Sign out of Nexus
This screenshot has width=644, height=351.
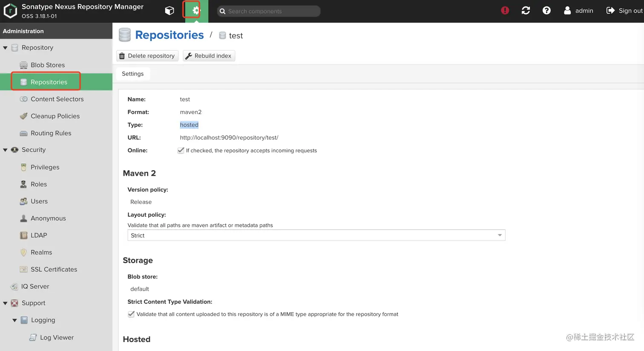click(624, 11)
